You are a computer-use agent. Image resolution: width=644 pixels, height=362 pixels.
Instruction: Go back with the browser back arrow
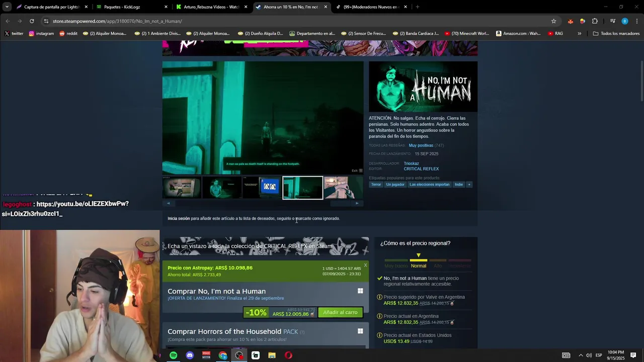[8, 21]
